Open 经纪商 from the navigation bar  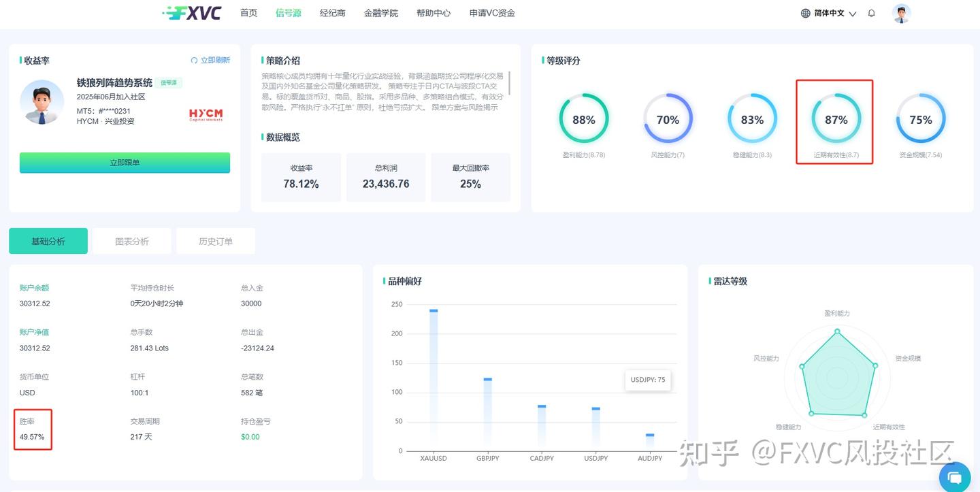tap(332, 12)
